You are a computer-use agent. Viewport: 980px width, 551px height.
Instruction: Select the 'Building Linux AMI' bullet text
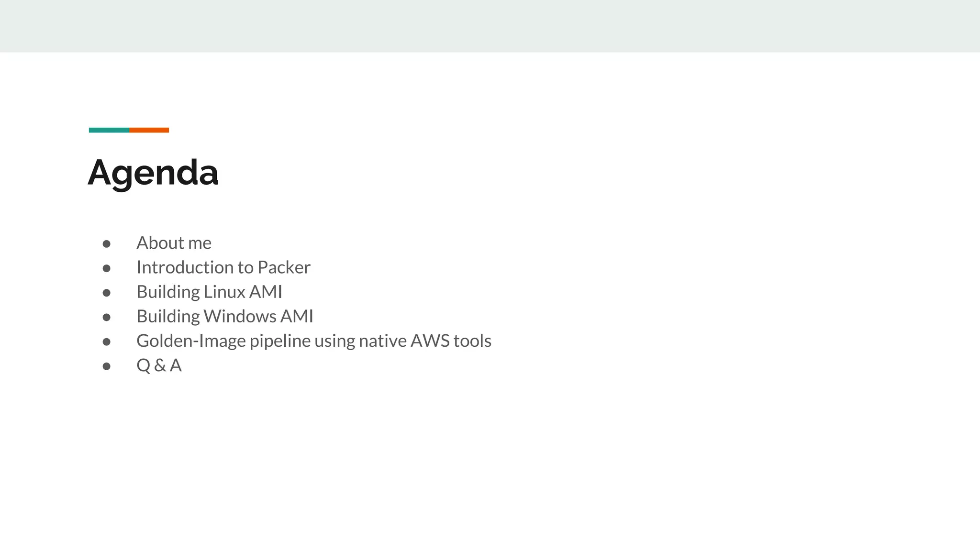pos(209,292)
